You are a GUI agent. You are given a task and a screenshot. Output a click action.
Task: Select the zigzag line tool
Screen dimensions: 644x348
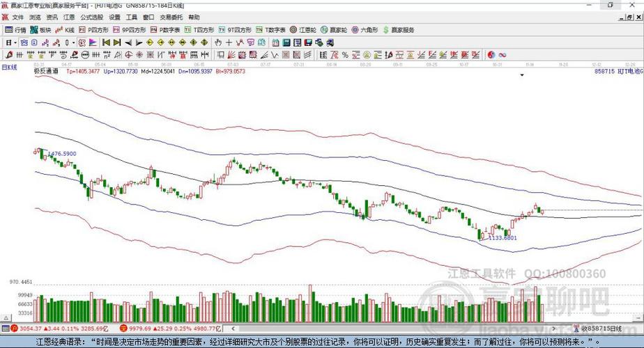275,55
